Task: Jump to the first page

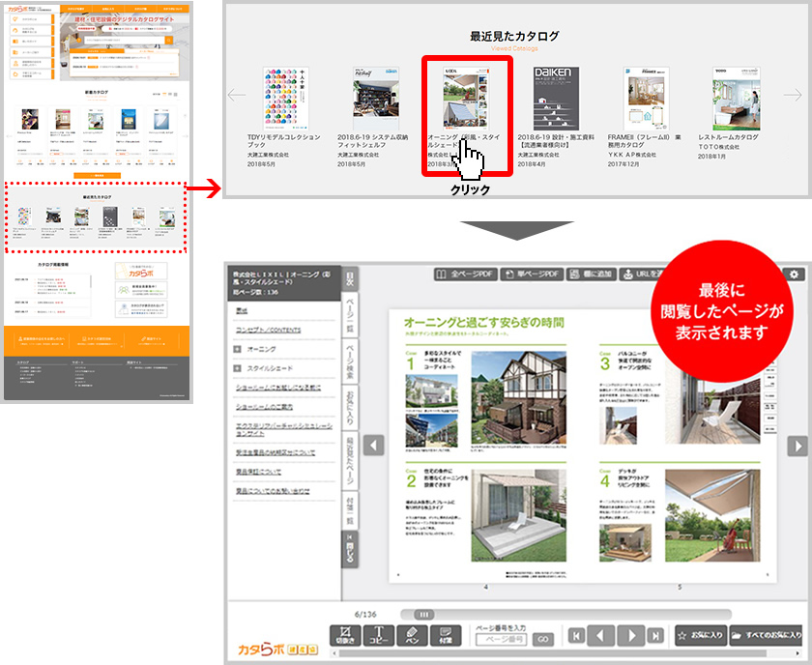Action: point(577,636)
